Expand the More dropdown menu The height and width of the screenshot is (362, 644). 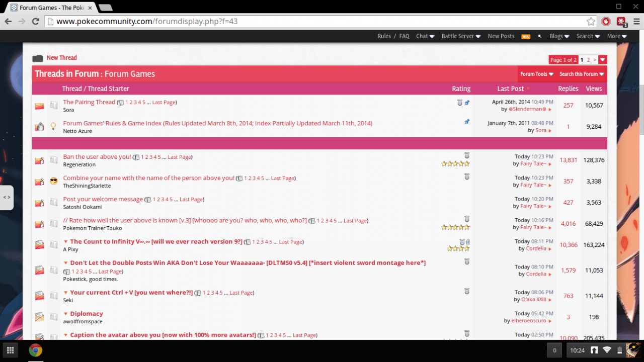[x=617, y=36]
